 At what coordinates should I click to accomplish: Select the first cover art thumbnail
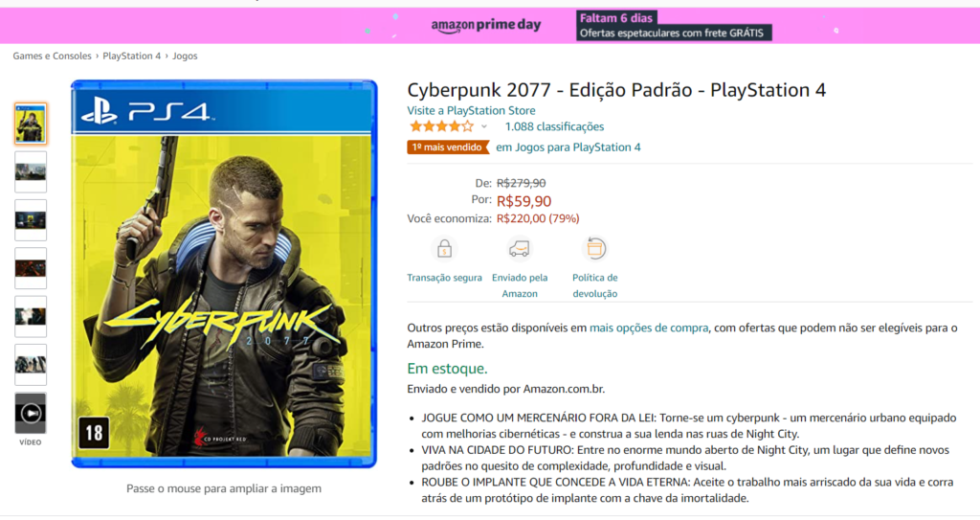31,124
